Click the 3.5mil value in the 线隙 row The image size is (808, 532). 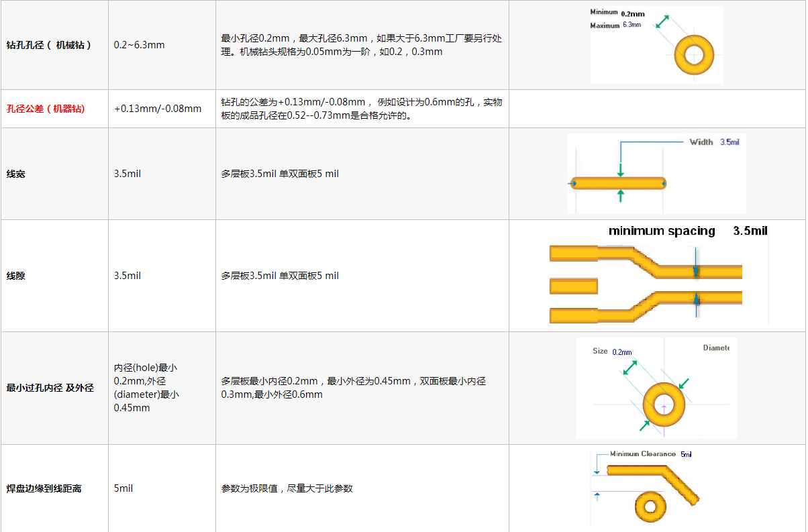[128, 276]
